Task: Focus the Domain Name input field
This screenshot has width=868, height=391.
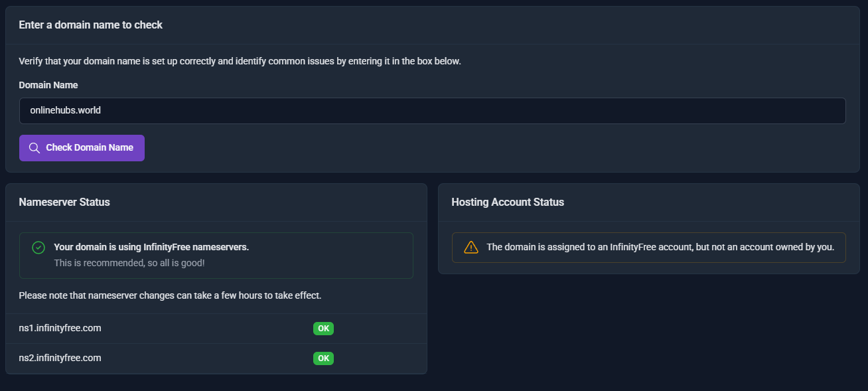Action: point(432,111)
